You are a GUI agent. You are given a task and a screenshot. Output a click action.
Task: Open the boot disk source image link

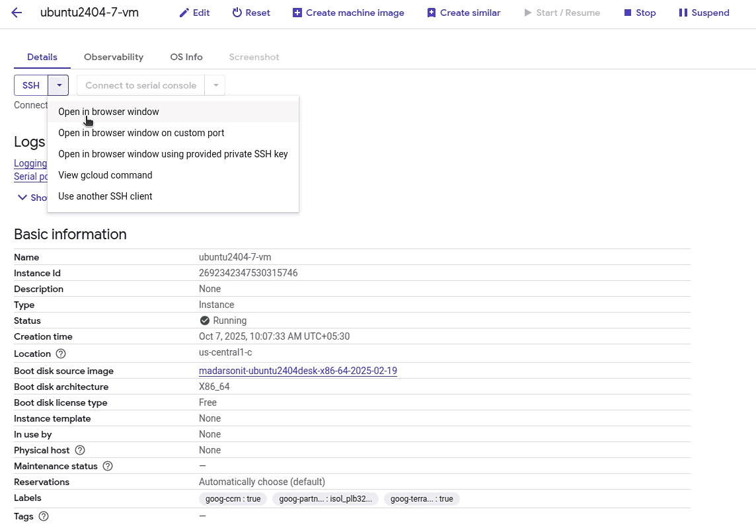tap(298, 371)
